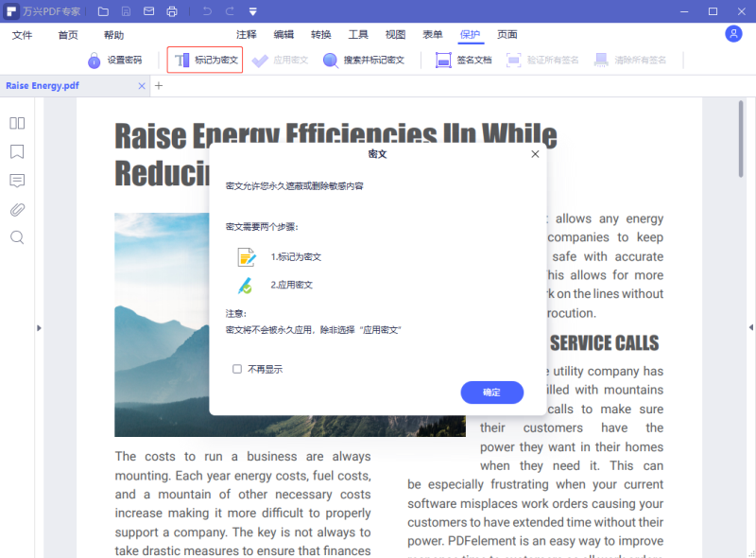Open the 文件 menu
This screenshot has width=756, height=558.
tap(22, 35)
